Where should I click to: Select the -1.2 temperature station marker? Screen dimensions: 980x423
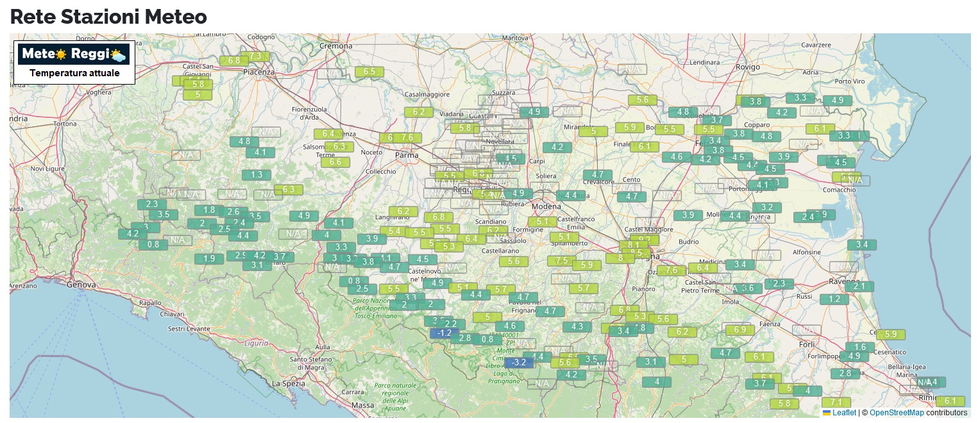[443, 333]
